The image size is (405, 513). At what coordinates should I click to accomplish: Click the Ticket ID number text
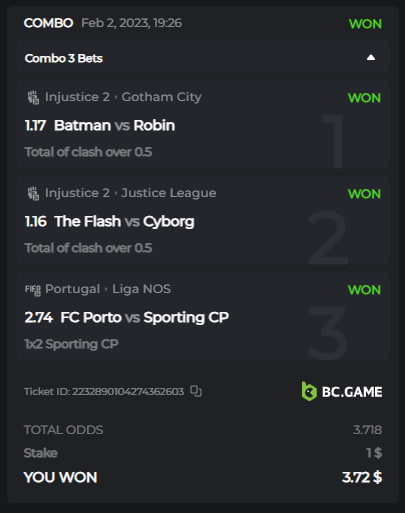click(x=128, y=391)
